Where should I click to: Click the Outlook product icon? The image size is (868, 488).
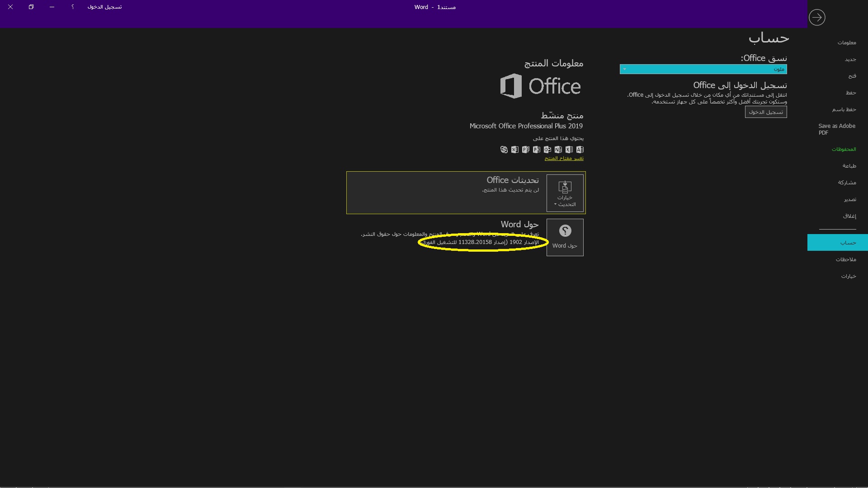547,150
